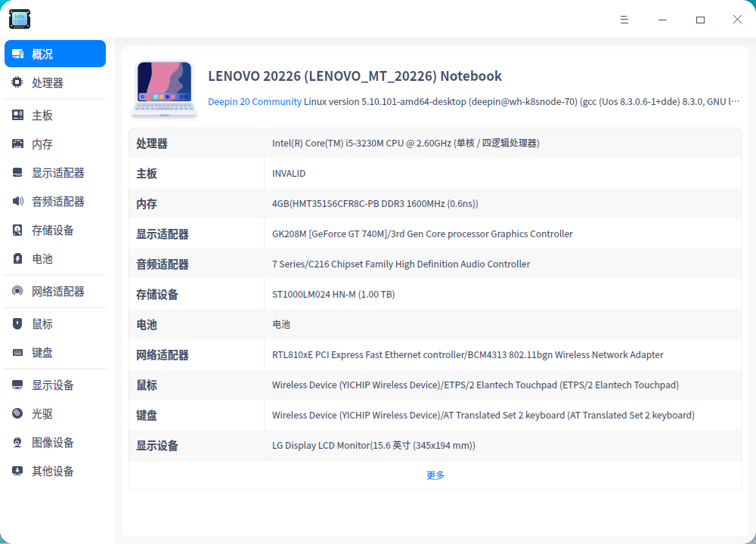Viewport: 756px width, 544px height.
Task: Click 更多 to show more details
Action: [x=435, y=475]
